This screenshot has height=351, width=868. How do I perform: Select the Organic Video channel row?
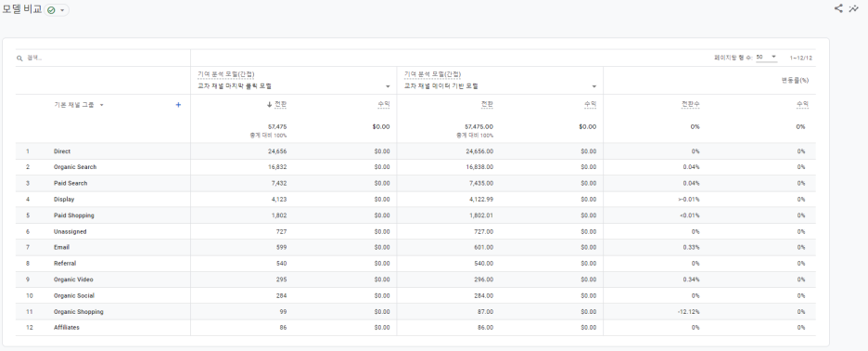click(x=415, y=279)
